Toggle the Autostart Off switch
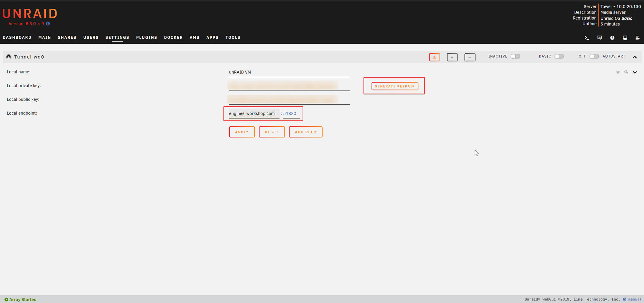 click(594, 56)
